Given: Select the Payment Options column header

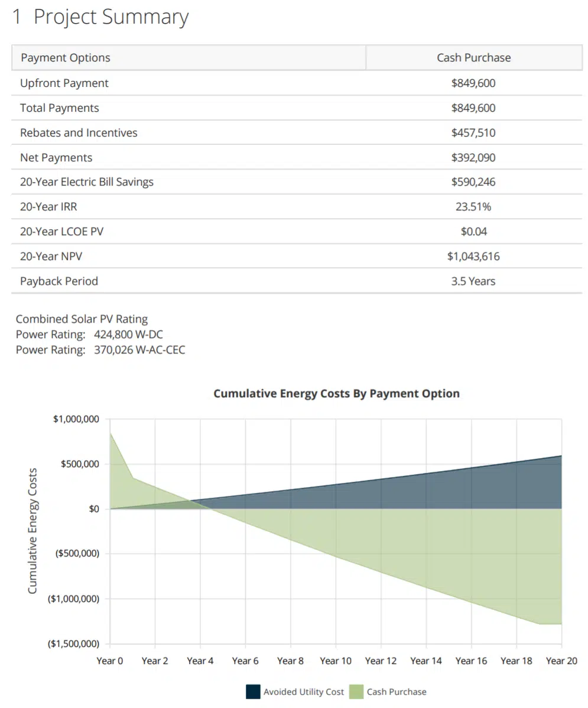Looking at the screenshot, I should [x=66, y=58].
